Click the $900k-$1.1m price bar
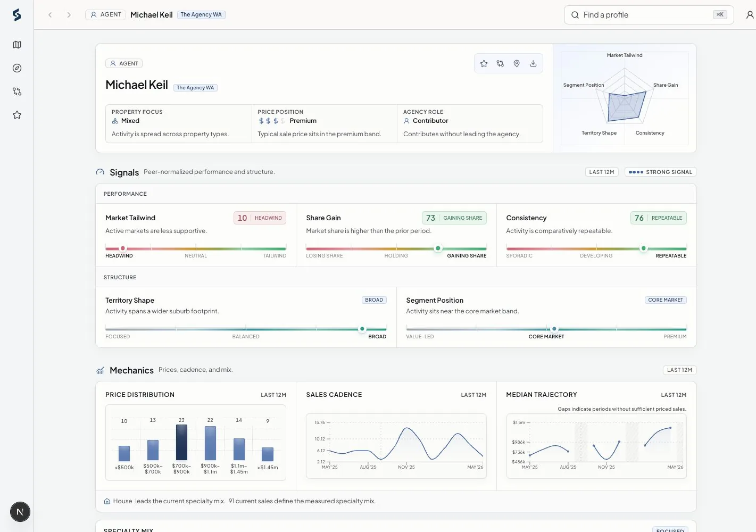756x532 pixels. point(210,444)
